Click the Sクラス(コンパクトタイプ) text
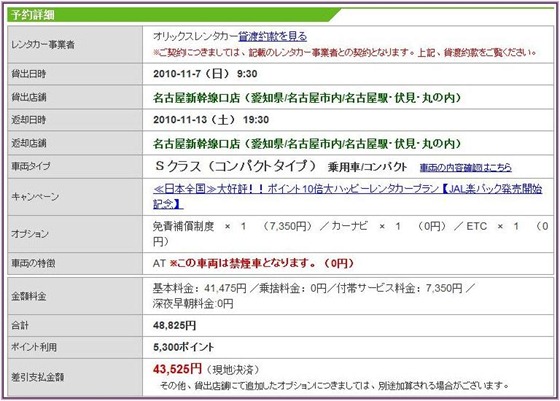 coord(236,166)
